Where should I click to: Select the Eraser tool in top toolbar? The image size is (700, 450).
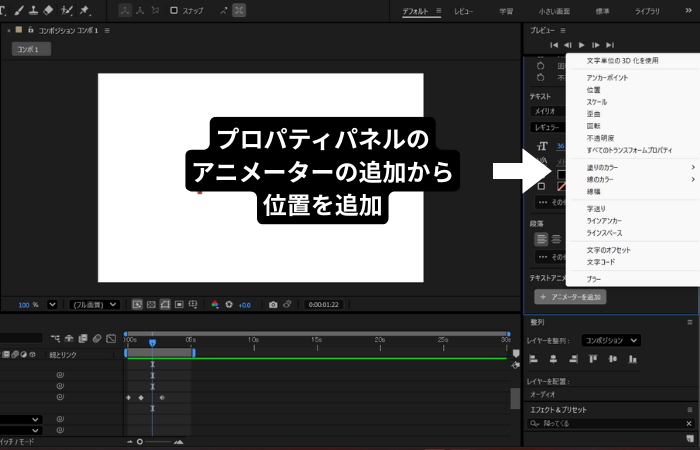(49, 11)
